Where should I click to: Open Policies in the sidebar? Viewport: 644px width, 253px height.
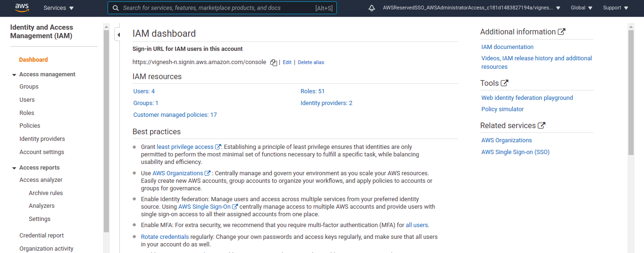tap(30, 126)
